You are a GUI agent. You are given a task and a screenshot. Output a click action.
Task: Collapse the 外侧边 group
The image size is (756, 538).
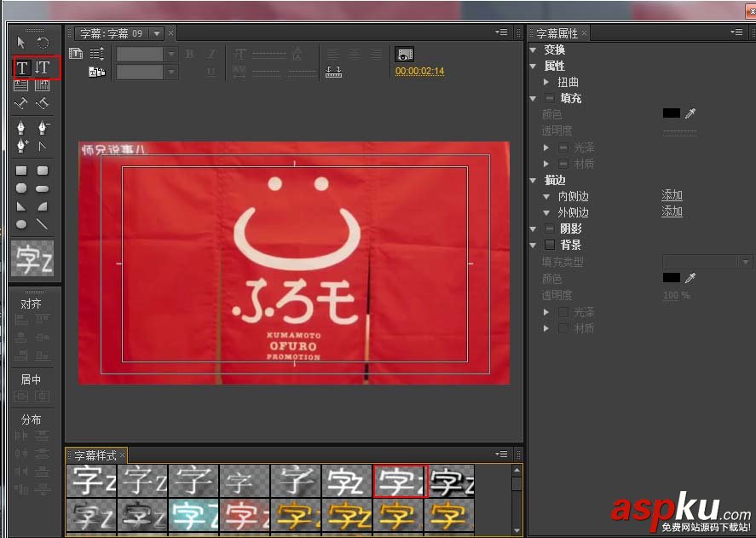point(545,213)
